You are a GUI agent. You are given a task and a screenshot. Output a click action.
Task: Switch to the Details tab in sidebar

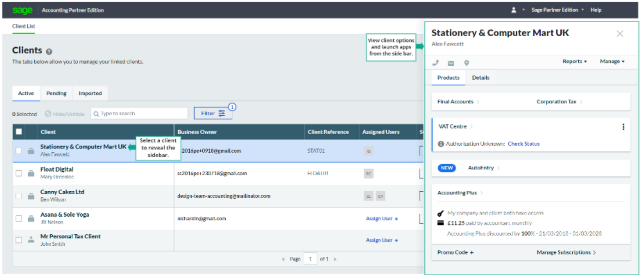480,78
